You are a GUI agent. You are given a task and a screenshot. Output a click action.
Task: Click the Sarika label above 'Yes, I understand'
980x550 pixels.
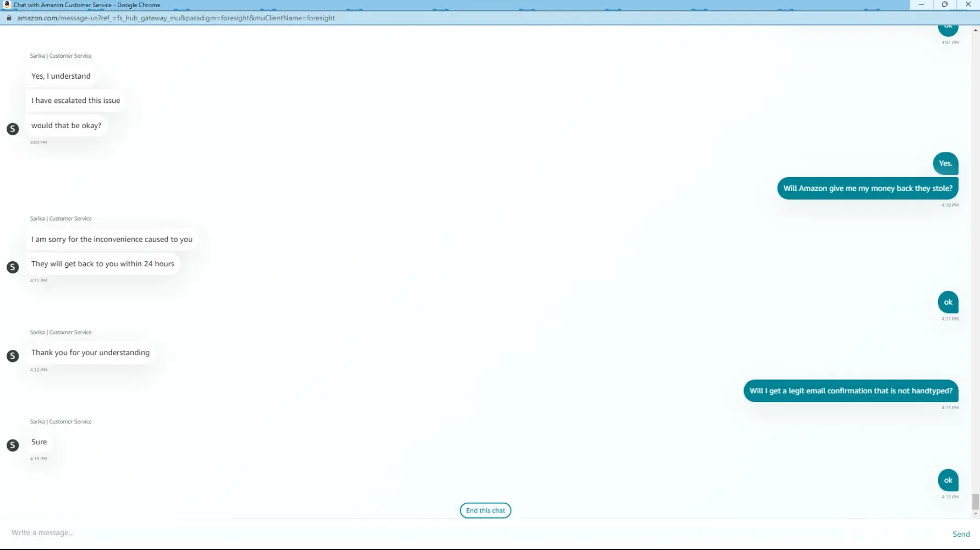pyautogui.click(x=61, y=56)
